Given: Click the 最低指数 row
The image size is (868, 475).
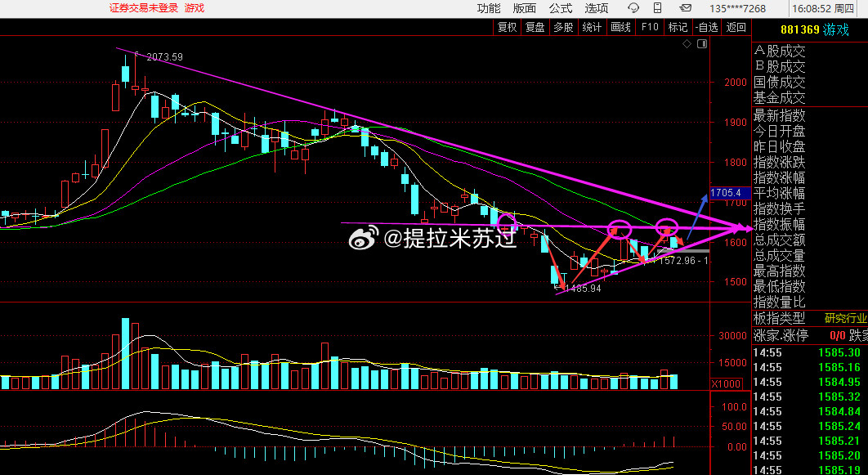Looking at the screenshot, I should tap(780, 286).
